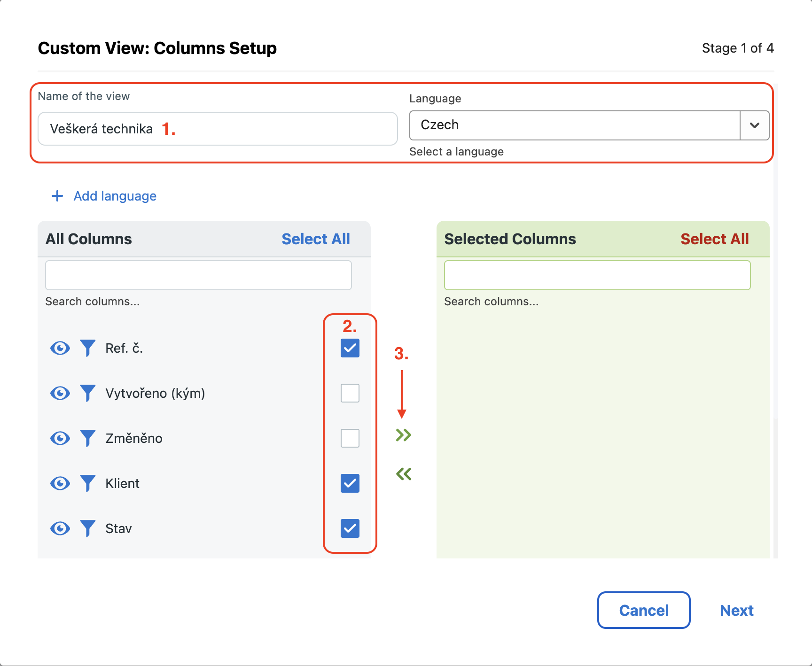The height and width of the screenshot is (666, 812).
Task: Proceed with the Next button
Action: click(x=736, y=610)
